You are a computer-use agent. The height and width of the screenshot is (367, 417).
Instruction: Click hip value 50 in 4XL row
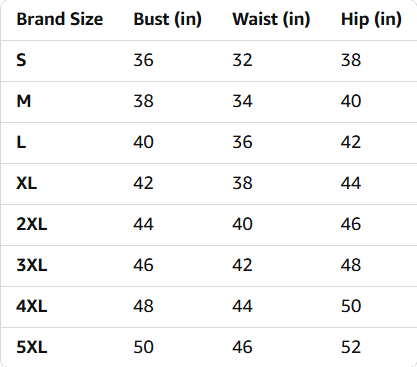pos(351,306)
